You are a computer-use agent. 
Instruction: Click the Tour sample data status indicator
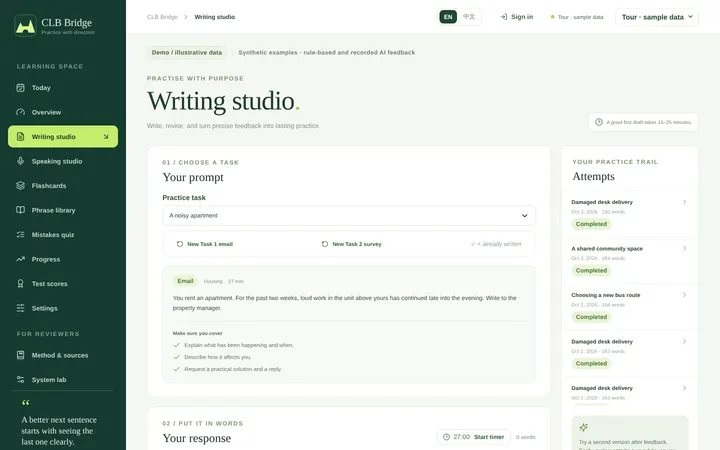(x=577, y=17)
